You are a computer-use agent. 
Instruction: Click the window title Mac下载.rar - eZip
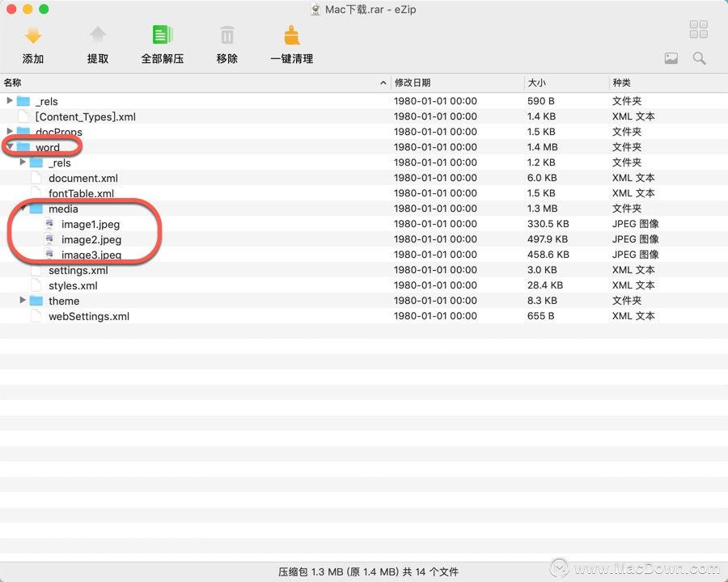coord(370,9)
